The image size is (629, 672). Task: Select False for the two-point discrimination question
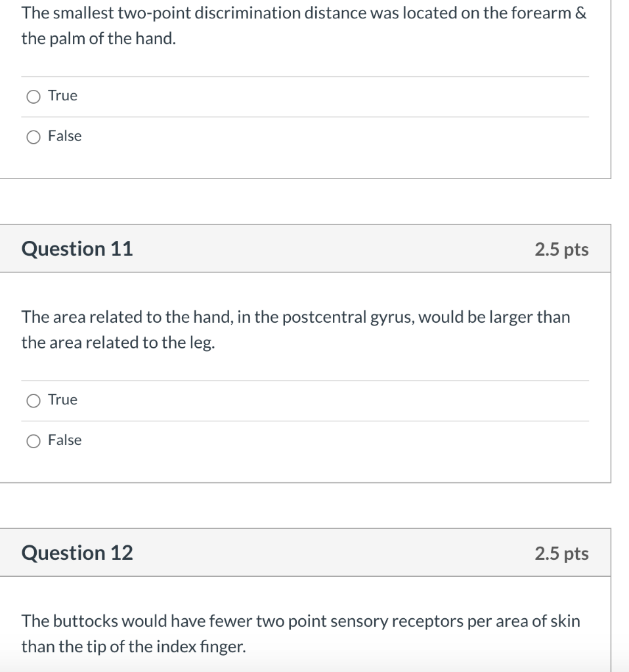(33, 136)
